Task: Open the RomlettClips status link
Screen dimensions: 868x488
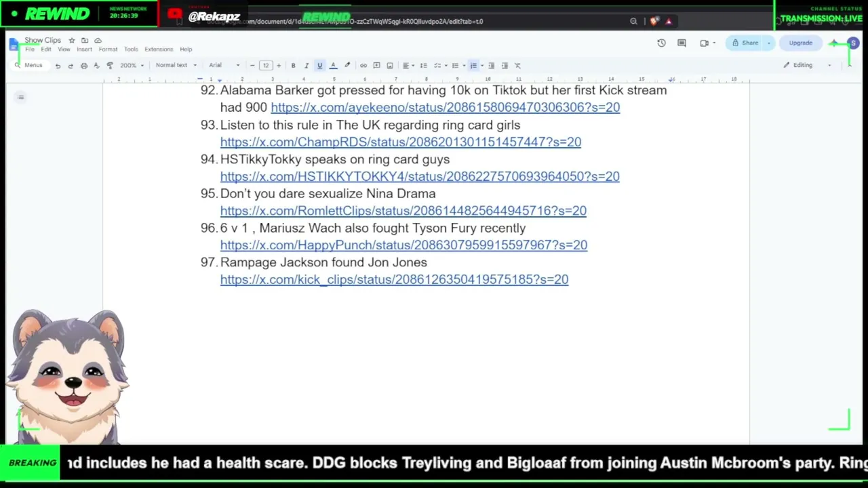Action: tap(403, 211)
